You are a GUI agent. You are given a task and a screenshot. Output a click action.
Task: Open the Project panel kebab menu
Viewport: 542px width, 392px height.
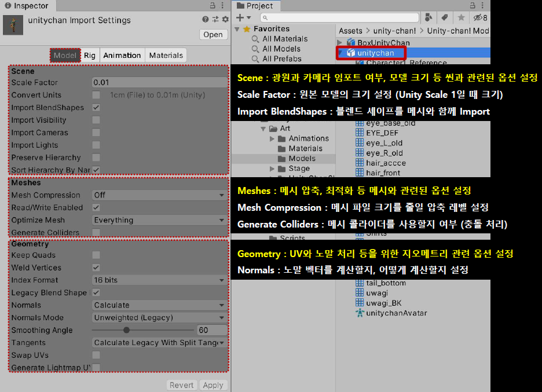(x=482, y=6)
